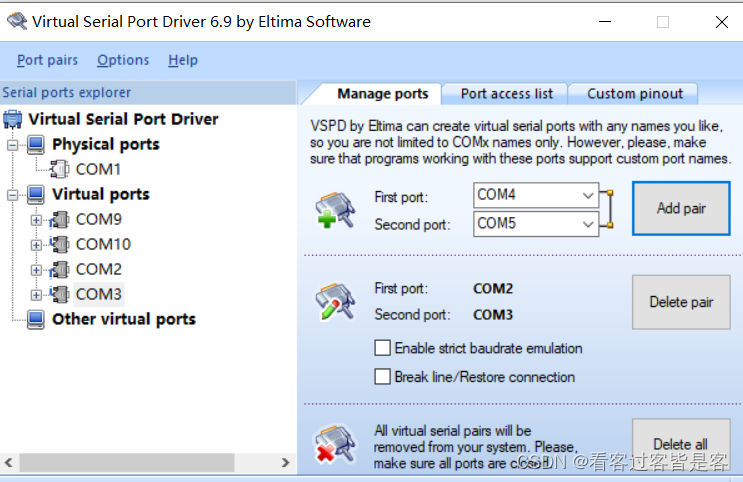Click the Delete pair button

pos(681,302)
